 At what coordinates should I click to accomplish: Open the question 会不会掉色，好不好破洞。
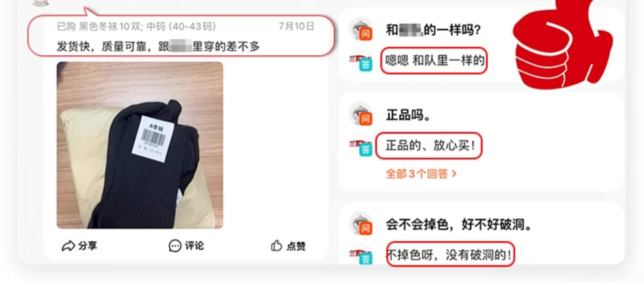[459, 225]
